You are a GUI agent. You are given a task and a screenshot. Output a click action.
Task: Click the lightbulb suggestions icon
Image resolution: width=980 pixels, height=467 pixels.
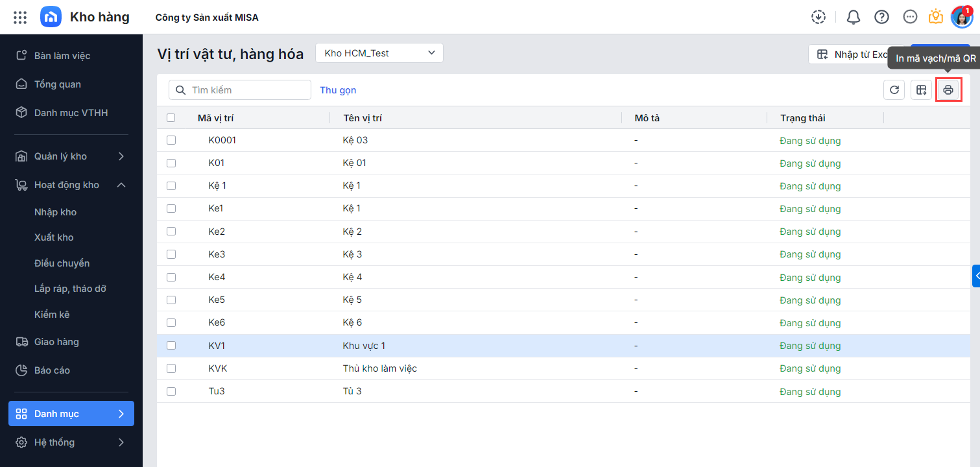(935, 18)
